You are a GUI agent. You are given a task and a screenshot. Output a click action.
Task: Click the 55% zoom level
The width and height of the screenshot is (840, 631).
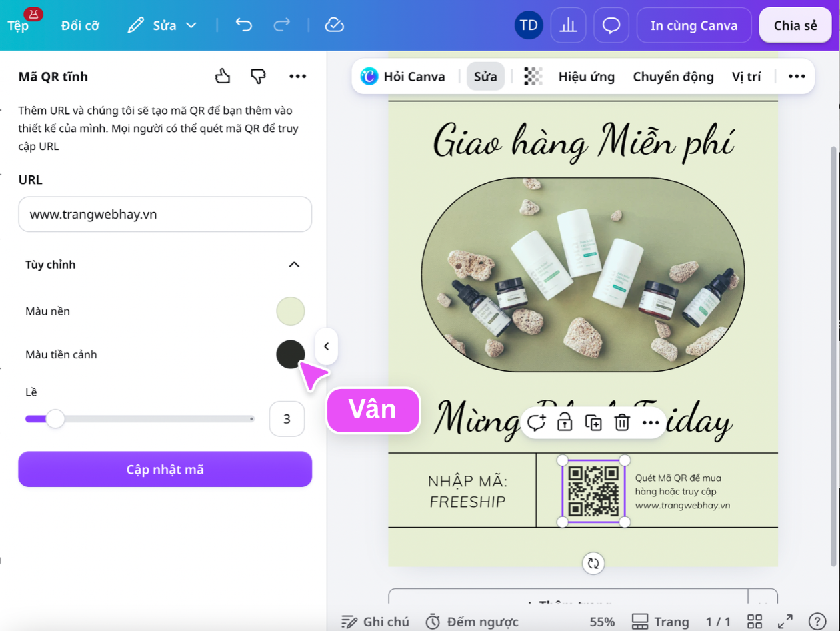(x=602, y=622)
